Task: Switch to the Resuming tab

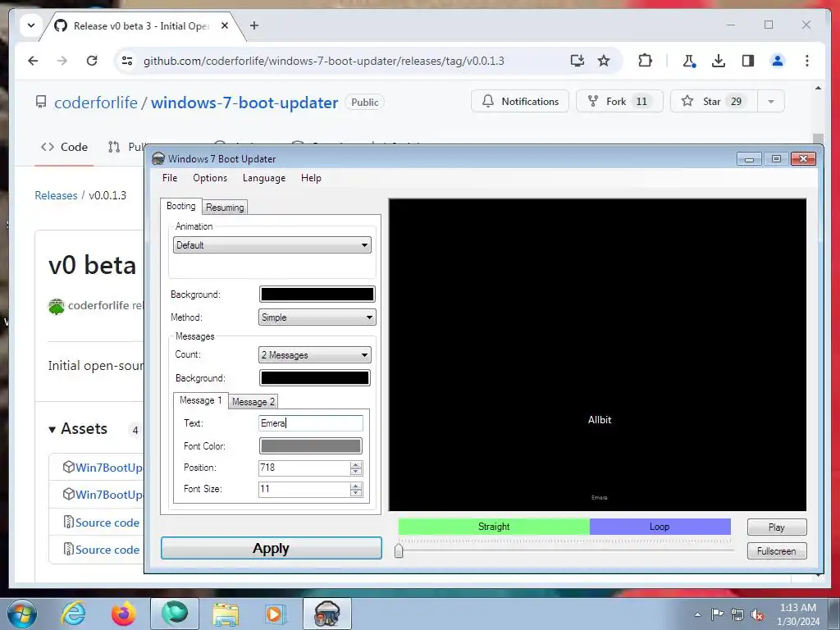Action: pyautogui.click(x=225, y=208)
